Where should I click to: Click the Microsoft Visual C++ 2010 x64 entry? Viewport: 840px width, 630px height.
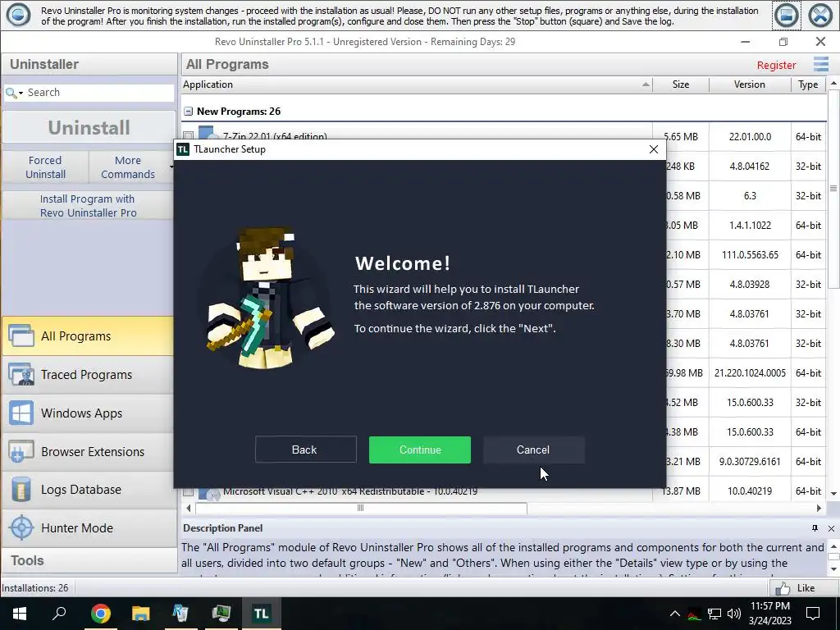349,492
